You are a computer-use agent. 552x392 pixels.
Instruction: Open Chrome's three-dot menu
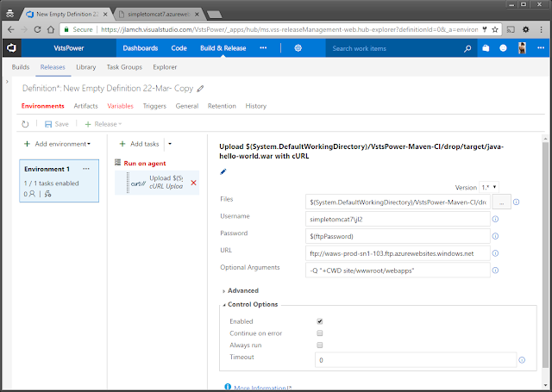click(x=542, y=29)
